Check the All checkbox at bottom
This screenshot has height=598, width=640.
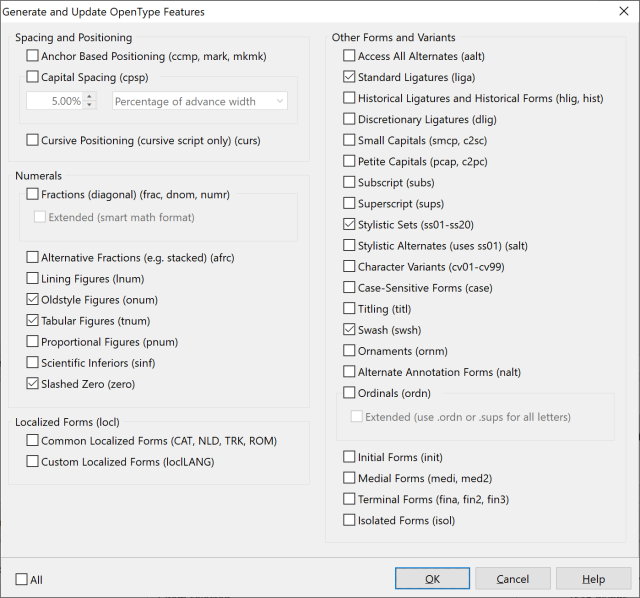[22, 579]
